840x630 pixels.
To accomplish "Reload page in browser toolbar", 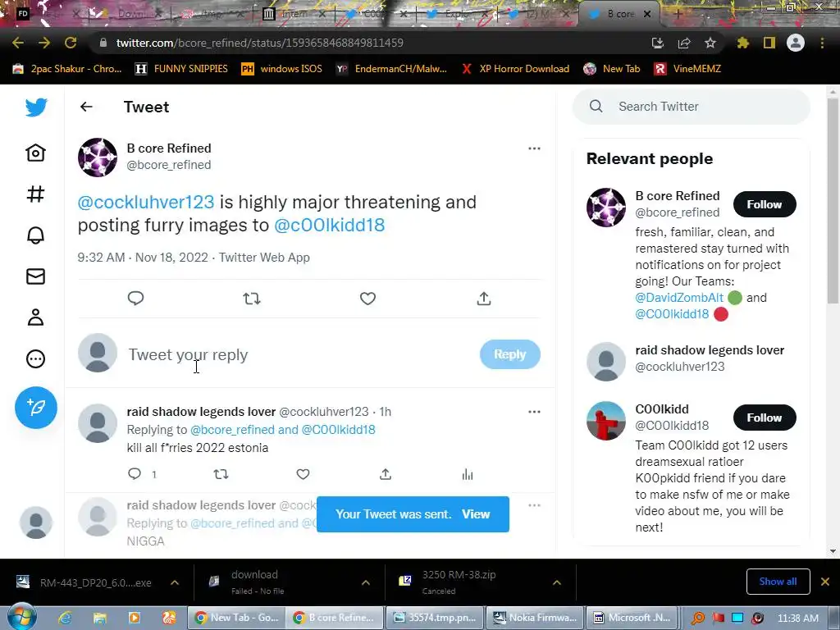I will 71,43.
